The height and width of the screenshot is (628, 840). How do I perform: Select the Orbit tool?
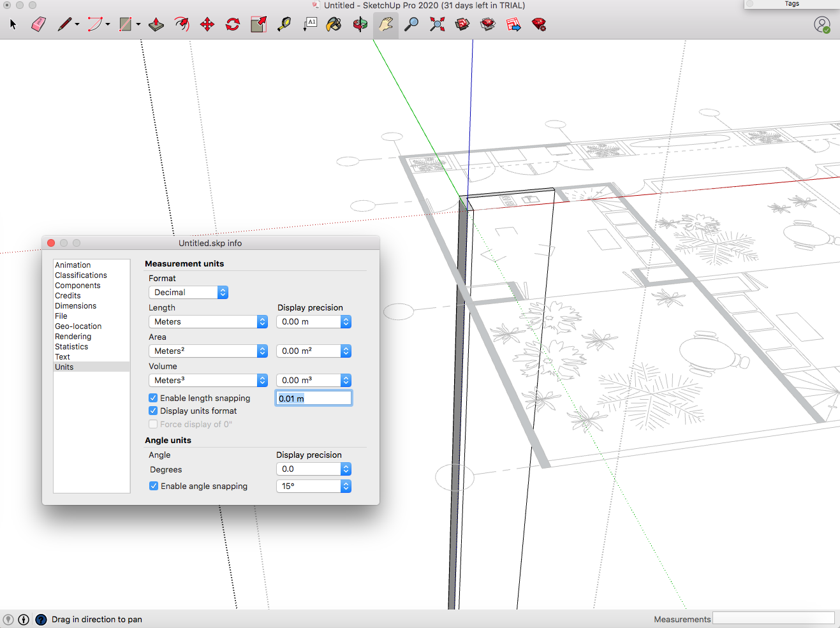[x=360, y=25]
